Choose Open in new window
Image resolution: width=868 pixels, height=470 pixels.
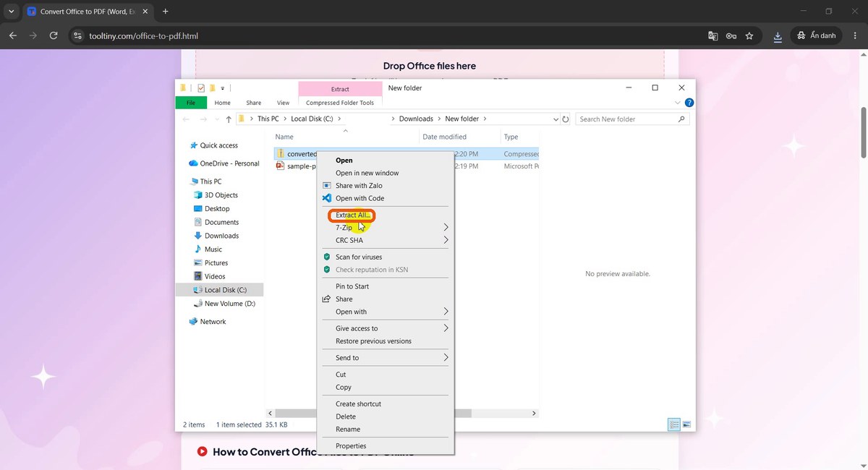tap(367, 173)
